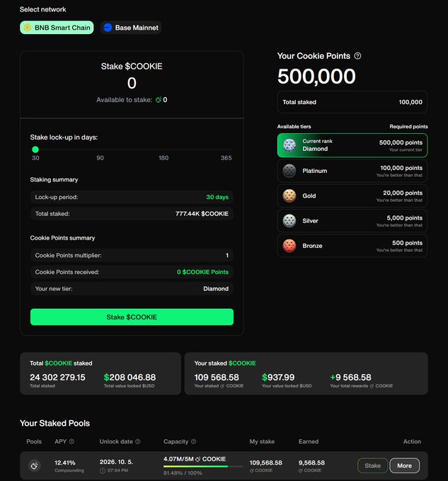Click the Gold cookie badge icon
448x481 pixels.
click(x=289, y=196)
